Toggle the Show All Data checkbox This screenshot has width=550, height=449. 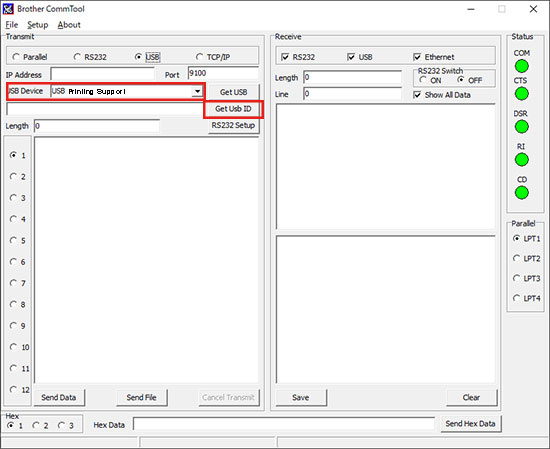tap(417, 95)
